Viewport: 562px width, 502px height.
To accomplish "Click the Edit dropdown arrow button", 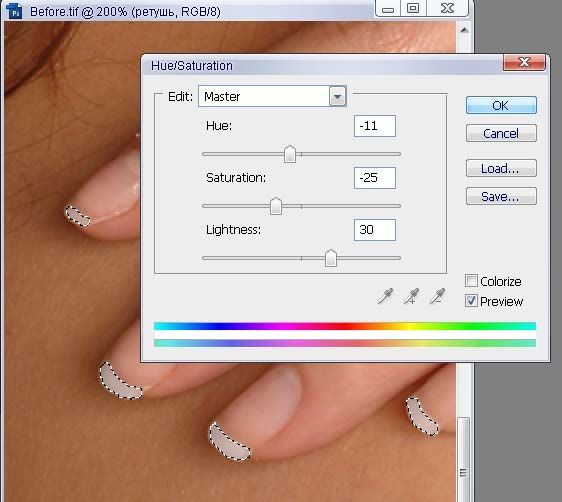I will (x=337, y=96).
